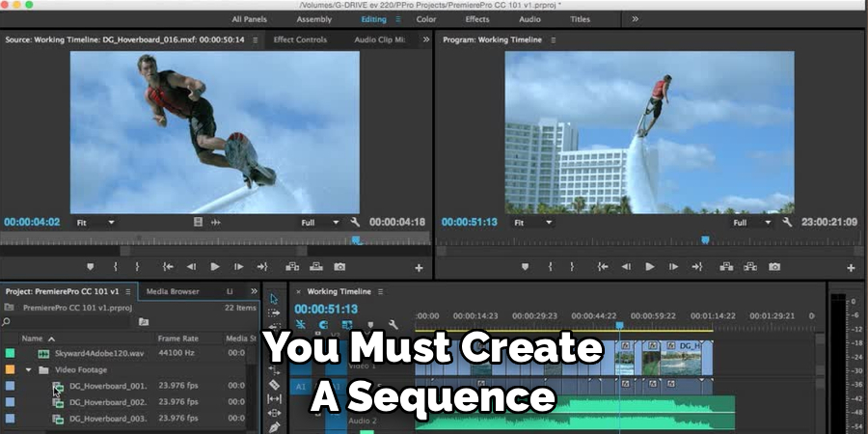Open Project panel menu icon
Image resolution: width=868 pixels, height=434 pixels.
(x=128, y=291)
